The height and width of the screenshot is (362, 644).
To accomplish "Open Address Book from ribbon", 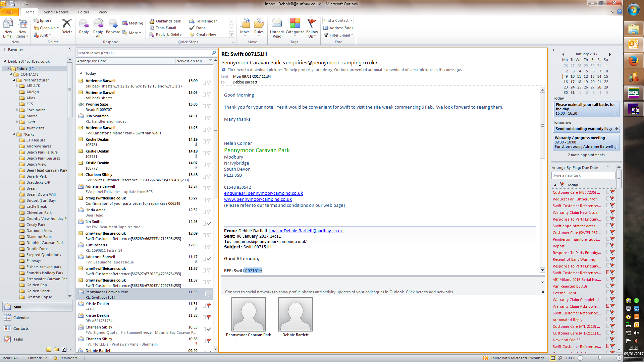I will (x=338, y=28).
